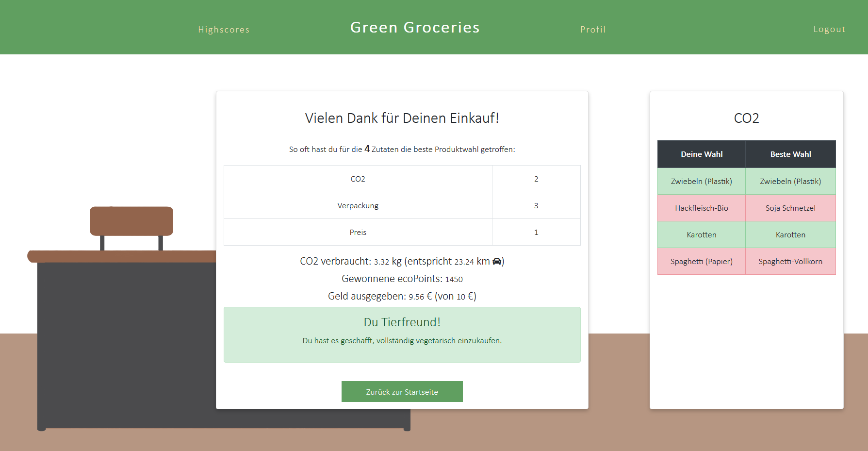868x451 pixels.
Task: Click the Zurück zur Startseite button
Action: tap(402, 392)
